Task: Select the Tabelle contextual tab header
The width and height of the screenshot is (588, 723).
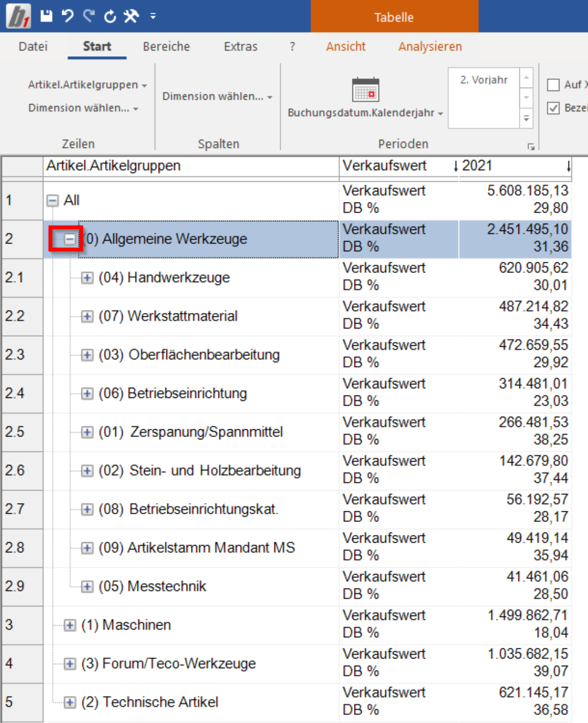Action: (x=394, y=17)
